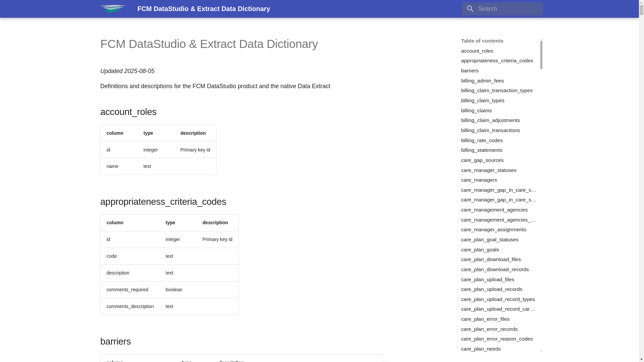Open billing_claim_transaction_types contents link

click(x=496, y=90)
